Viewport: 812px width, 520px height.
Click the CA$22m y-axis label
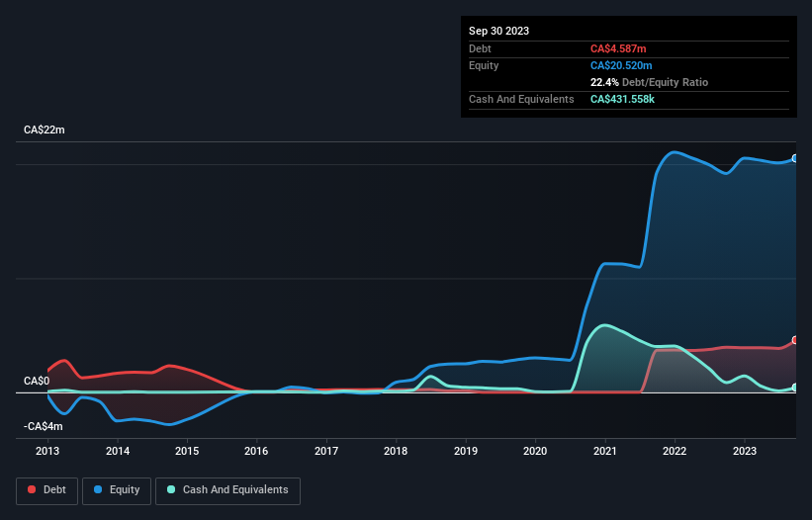(45, 130)
